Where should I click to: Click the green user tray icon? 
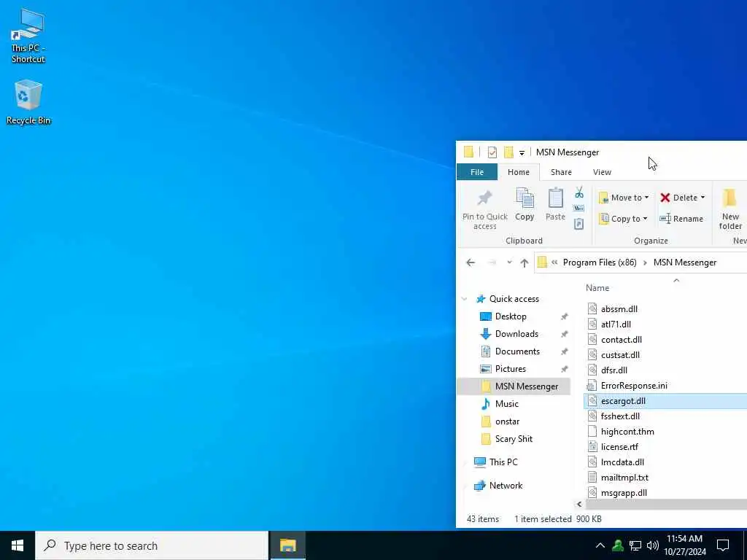[618, 545]
